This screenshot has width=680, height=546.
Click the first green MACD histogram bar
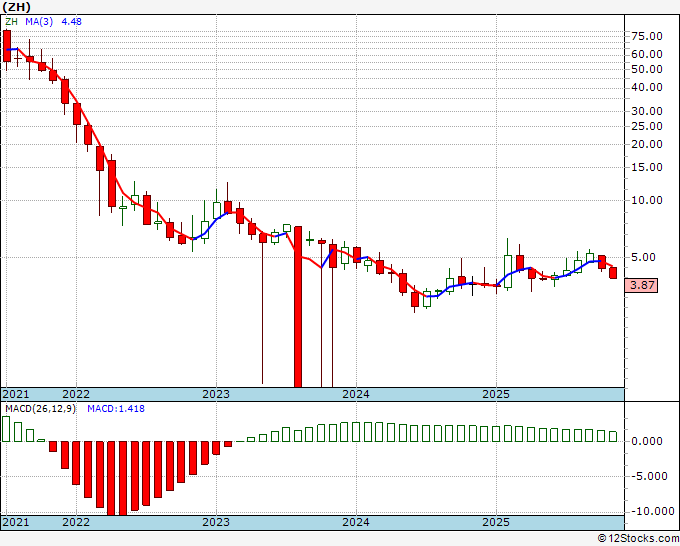click(6, 429)
